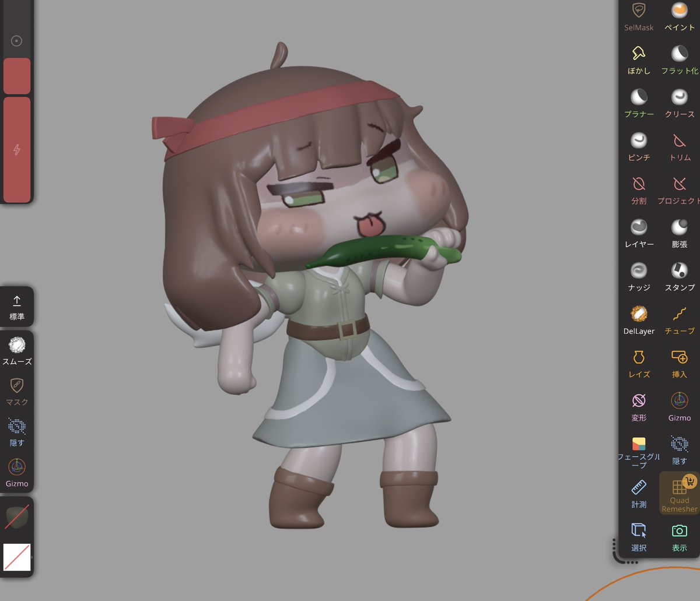Select Gizmo in the right tool panel
This screenshot has width=700, height=601.
[680, 406]
